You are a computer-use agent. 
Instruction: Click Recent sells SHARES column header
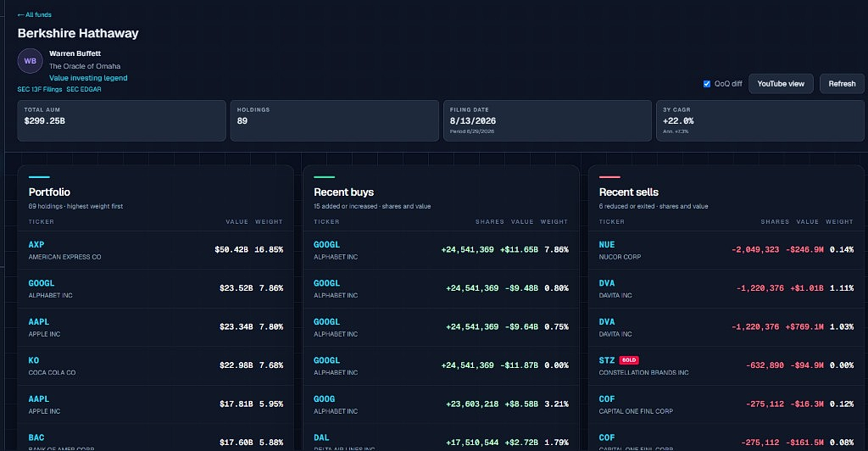775,222
